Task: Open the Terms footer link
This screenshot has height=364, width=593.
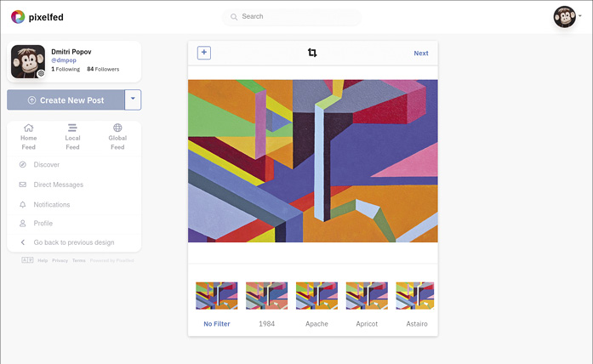Action: pos(78,260)
